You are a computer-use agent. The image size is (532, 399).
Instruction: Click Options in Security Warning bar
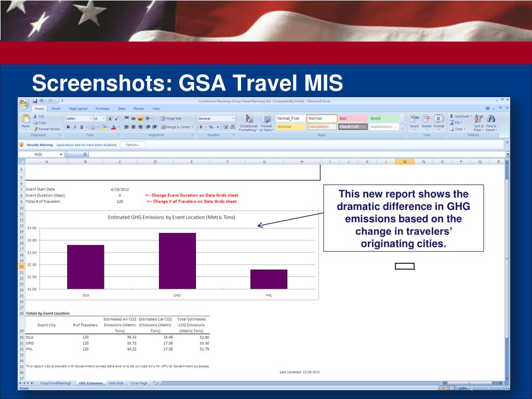(132, 145)
